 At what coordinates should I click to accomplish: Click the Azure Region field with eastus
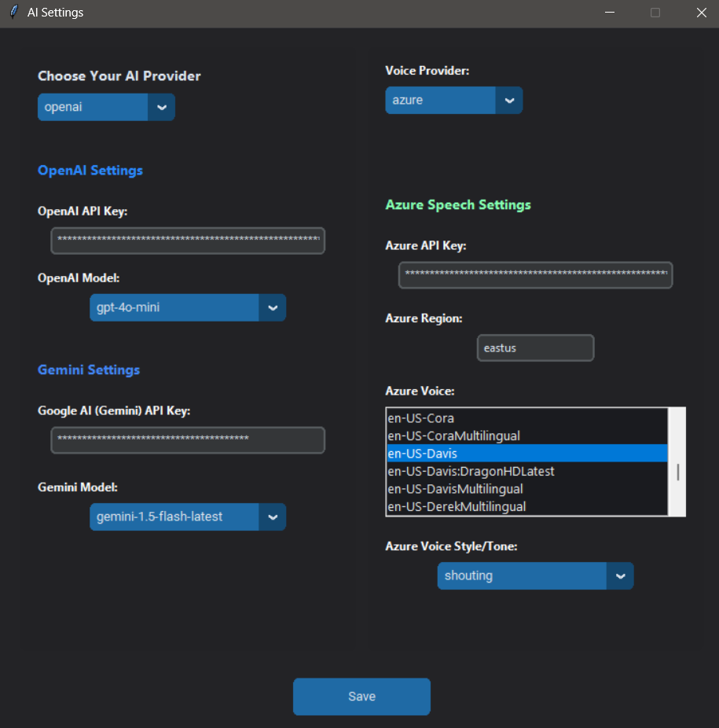pos(536,347)
